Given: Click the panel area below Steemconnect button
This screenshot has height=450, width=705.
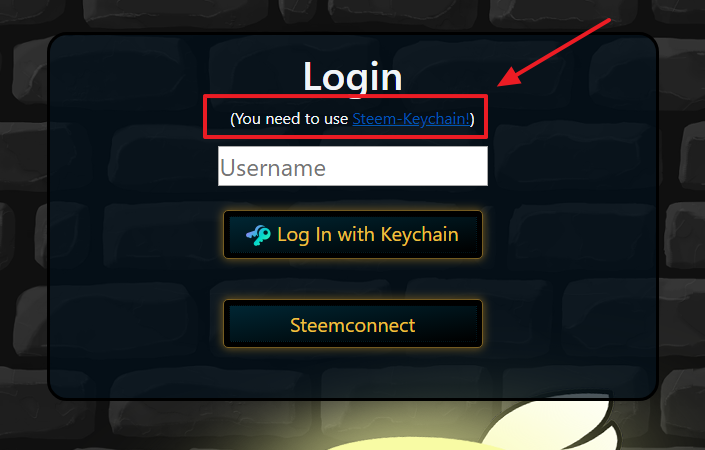Looking at the screenshot, I should (x=353, y=372).
